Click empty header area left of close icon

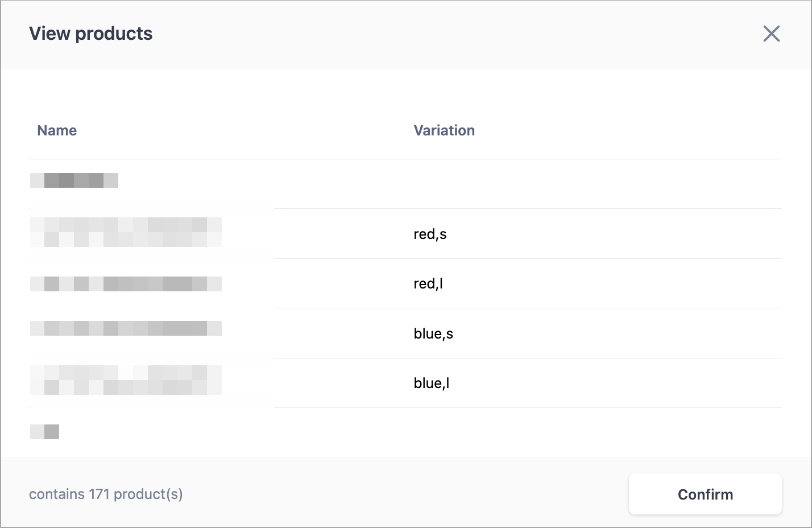click(455, 34)
